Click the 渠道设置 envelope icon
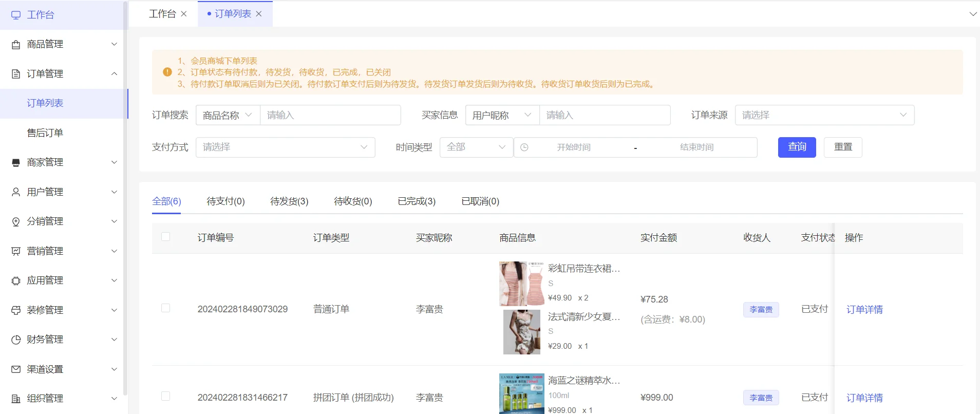This screenshot has width=980, height=414. [16, 369]
